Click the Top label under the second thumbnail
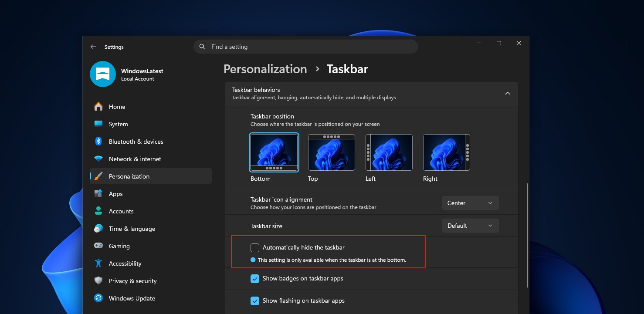The height and width of the screenshot is (314, 644). point(313,179)
